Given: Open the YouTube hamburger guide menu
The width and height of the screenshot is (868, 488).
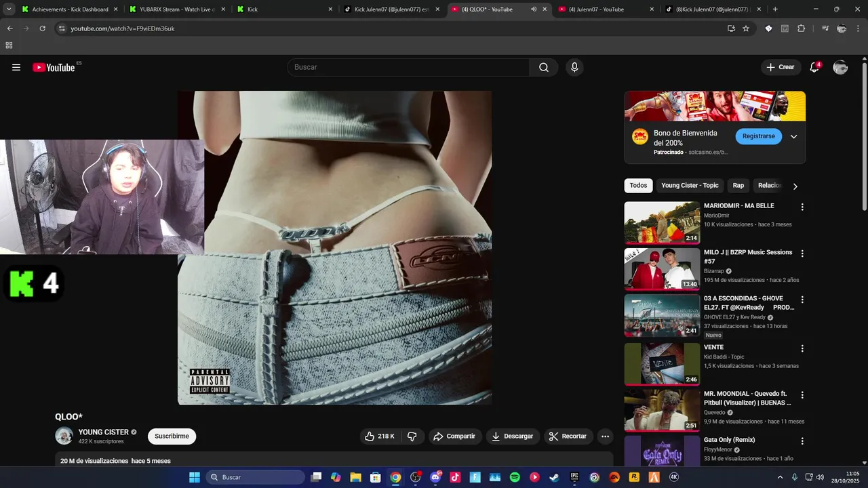Looking at the screenshot, I should coord(16,67).
